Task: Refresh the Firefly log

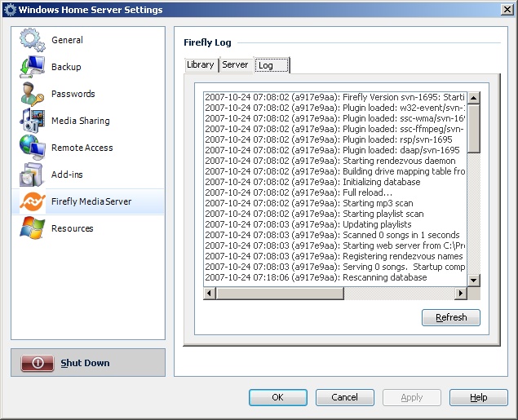Action: tap(451, 317)
